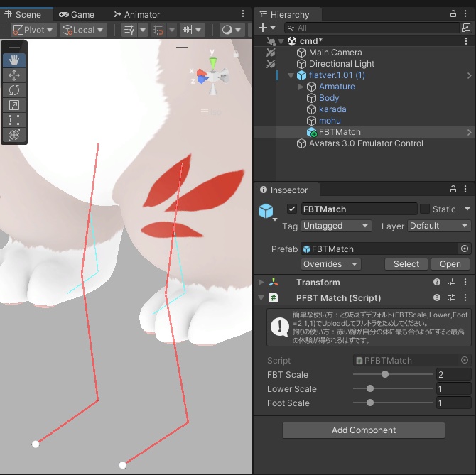Viewport: 476px width, 475px height.
Task: Lock the Hierarchy panel
Action: pyautogui.click(x=453, y=13)
